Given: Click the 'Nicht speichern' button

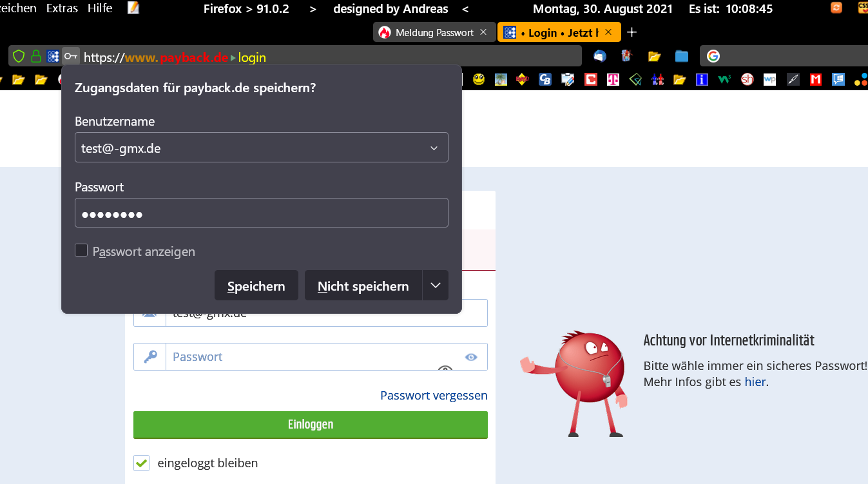Looking at the screenshot, I should click(x=363, y=286).
